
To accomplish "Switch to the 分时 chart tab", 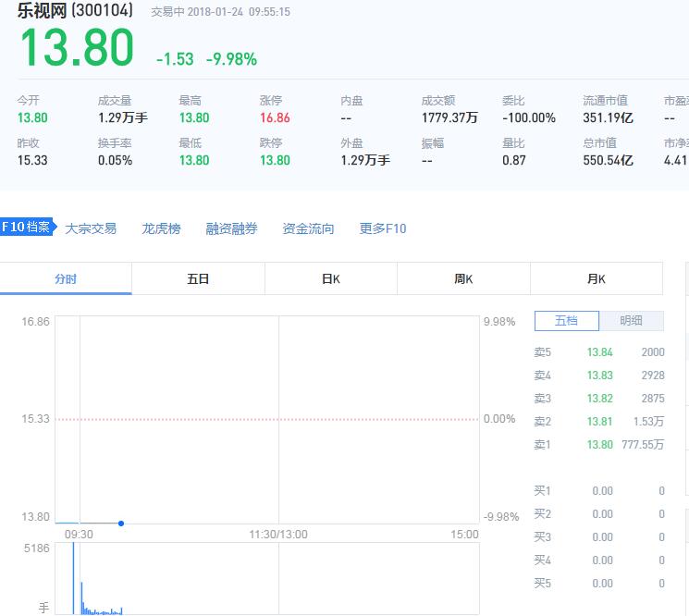I will coord(66,278).
